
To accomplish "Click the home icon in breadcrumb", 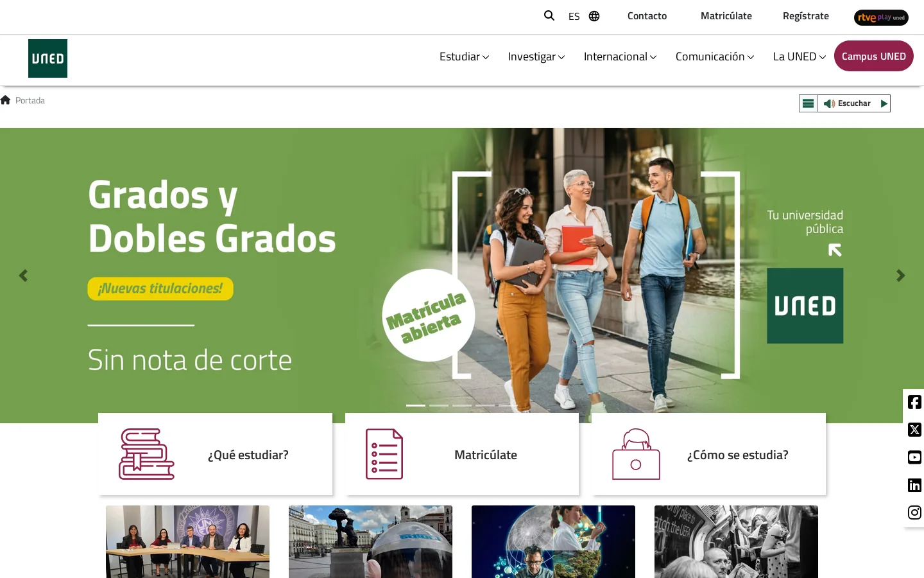I will [x=6, y=100].
